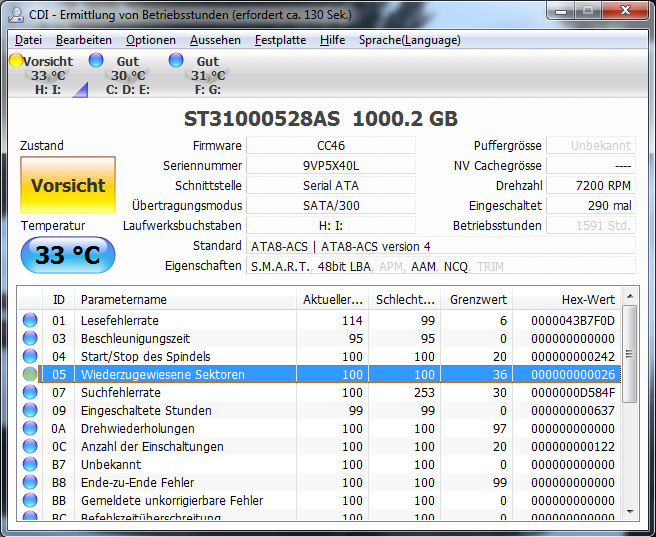Open the Hilfe menu

coord(332,40)
